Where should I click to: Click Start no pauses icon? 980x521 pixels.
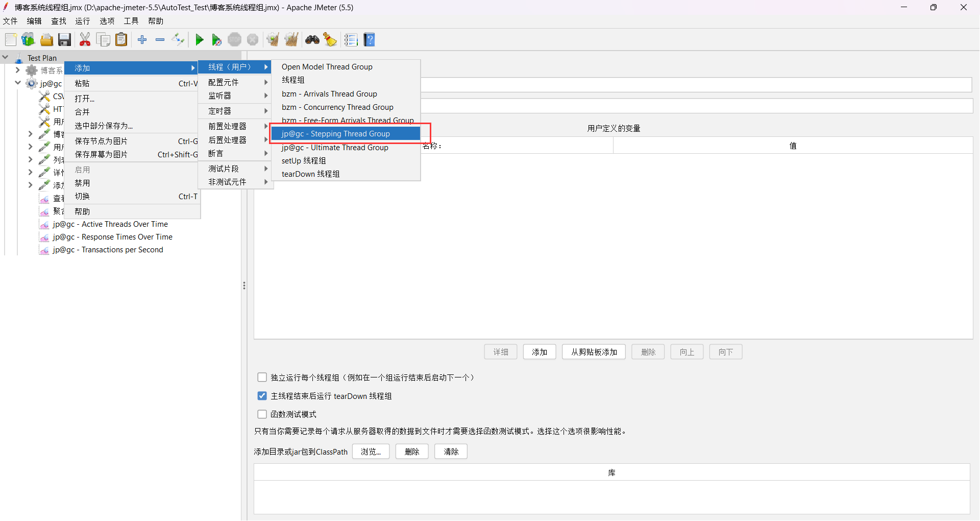tap(216, 40)
